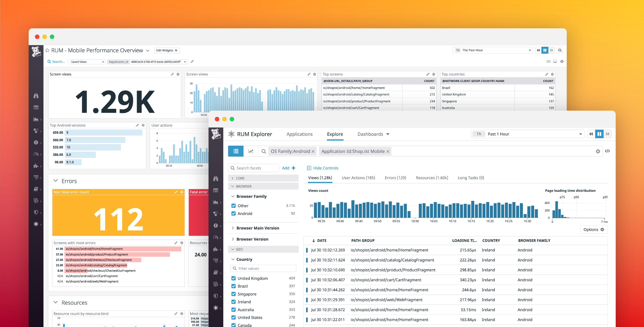This screenshot has width=644, height=327.
Task: Switch to the Errors (129) tab
Action: [x=395, y=178]
